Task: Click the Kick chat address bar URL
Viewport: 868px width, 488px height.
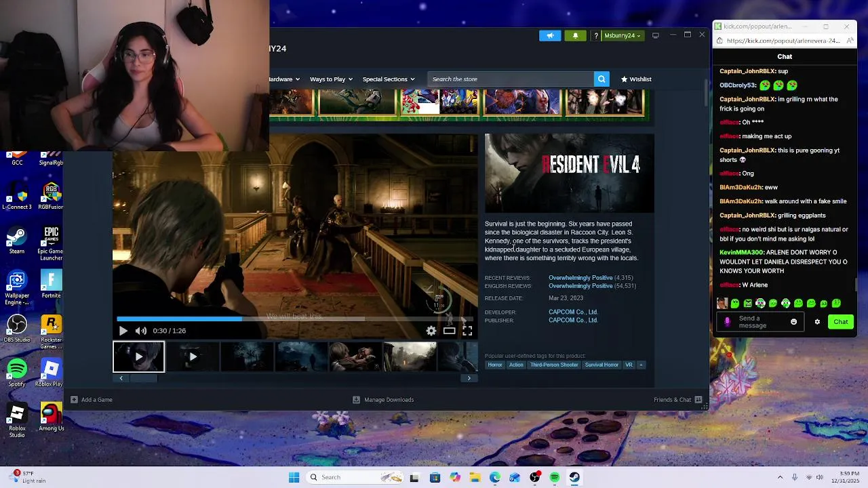Action: pyautogui.click(x=783, y=41)
